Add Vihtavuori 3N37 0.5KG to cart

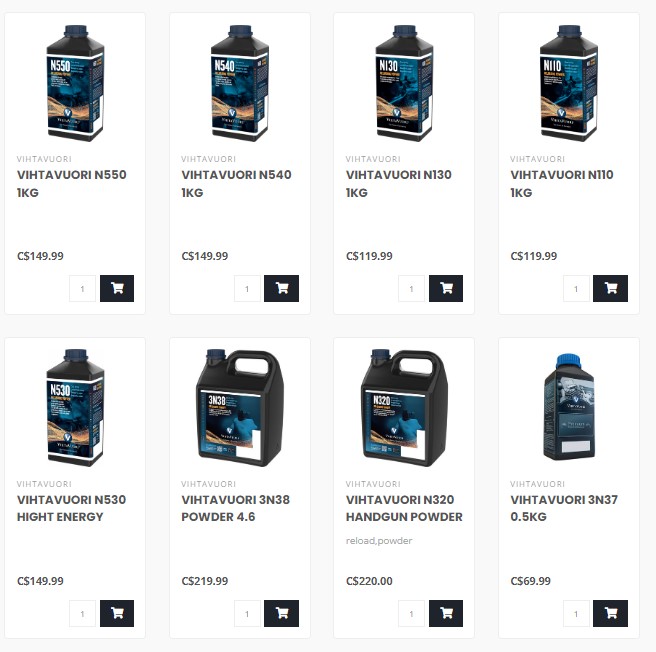tap(610, 613)
